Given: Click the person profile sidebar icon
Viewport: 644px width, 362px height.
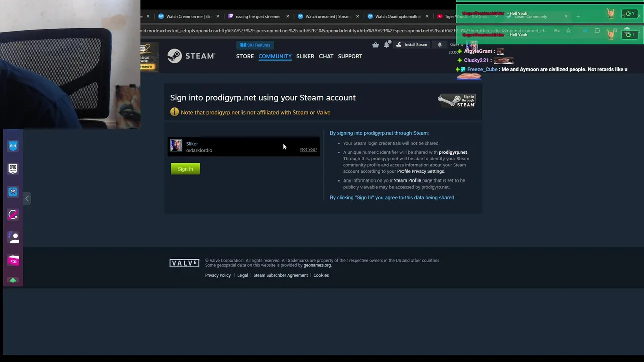Looking at the screenshot, I should pos(13,237).
